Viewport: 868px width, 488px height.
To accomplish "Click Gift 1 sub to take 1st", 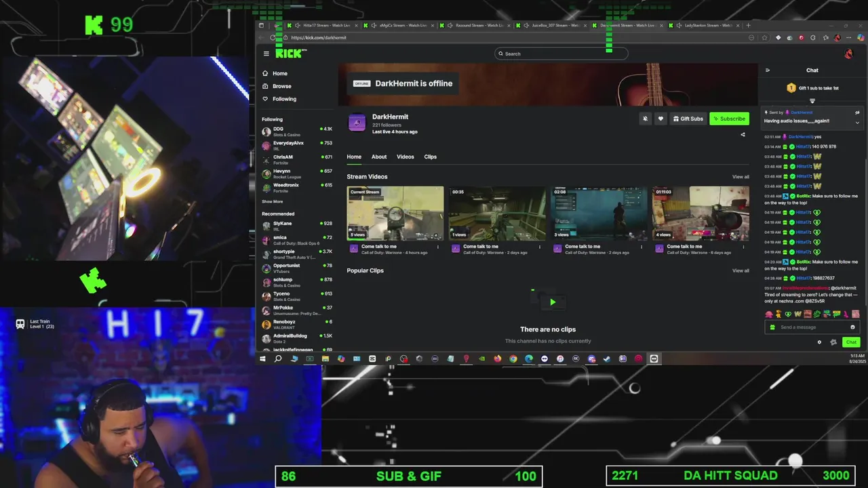I will coord(812,88).
